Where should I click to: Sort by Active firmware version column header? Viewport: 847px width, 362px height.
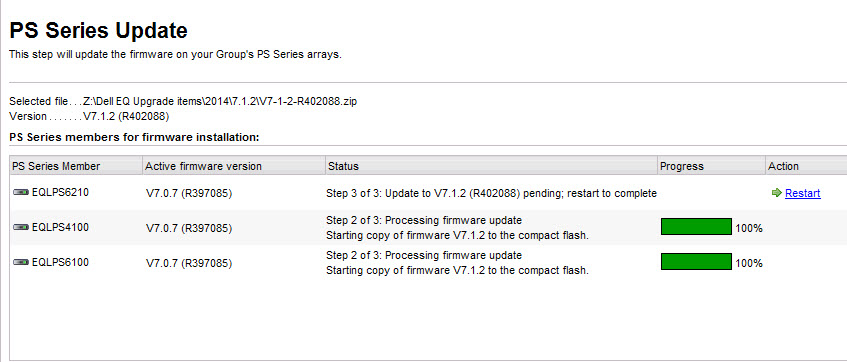click(233, 166)
